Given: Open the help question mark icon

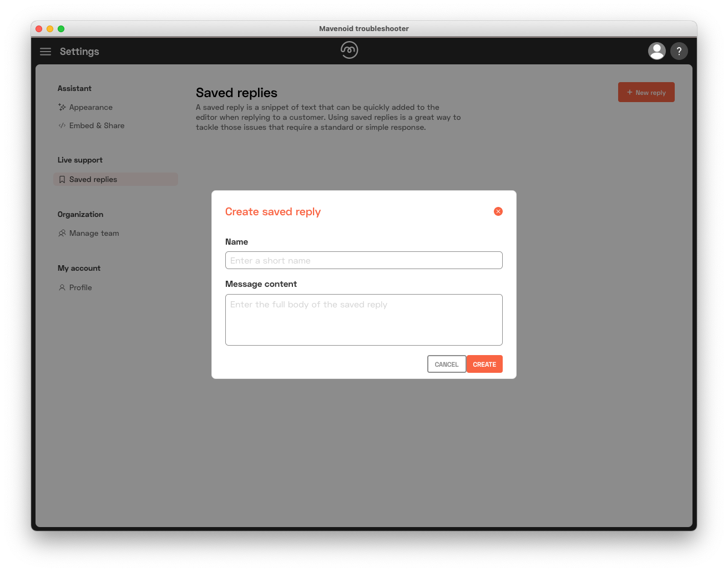Looking at the screenshot, I should click(679, 51).
